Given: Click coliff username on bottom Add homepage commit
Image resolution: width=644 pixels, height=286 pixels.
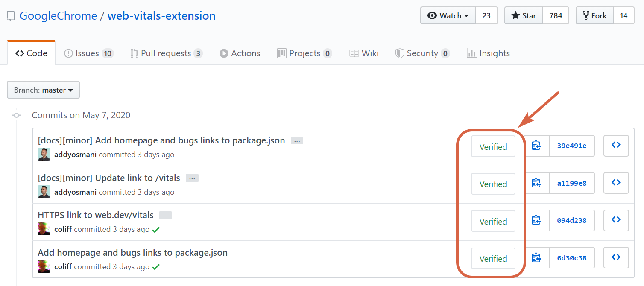Looking at the screenshot, I should tap(63, 267).
